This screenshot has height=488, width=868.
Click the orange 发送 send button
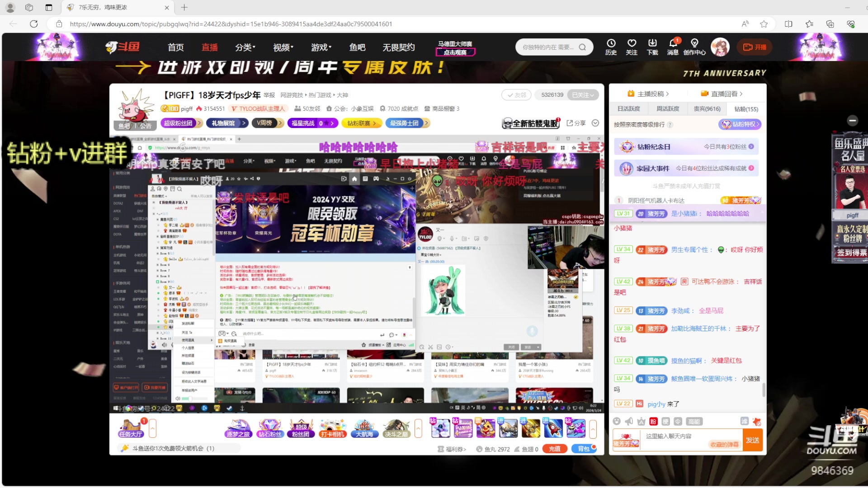tap(753, 440)
